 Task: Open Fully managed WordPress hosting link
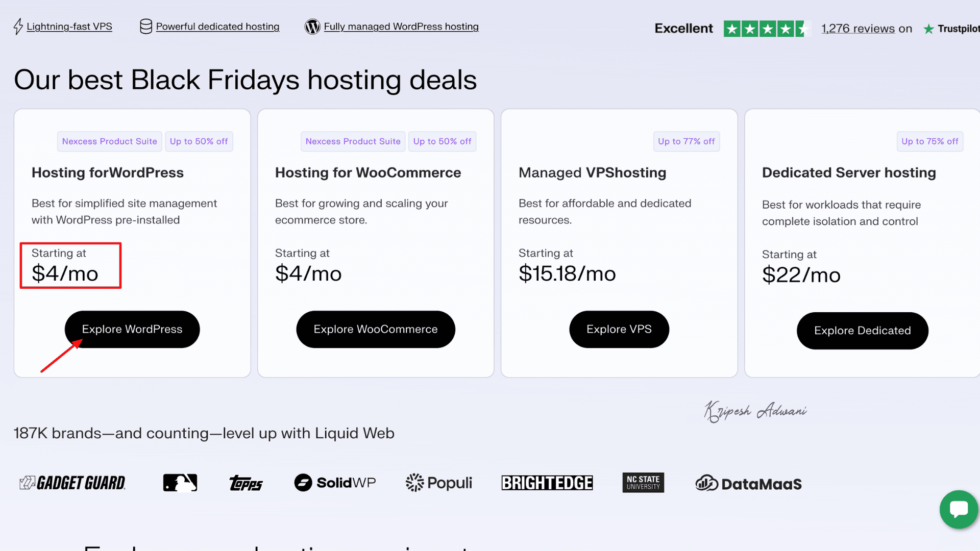pyautogui.click(x=401, y=27)
